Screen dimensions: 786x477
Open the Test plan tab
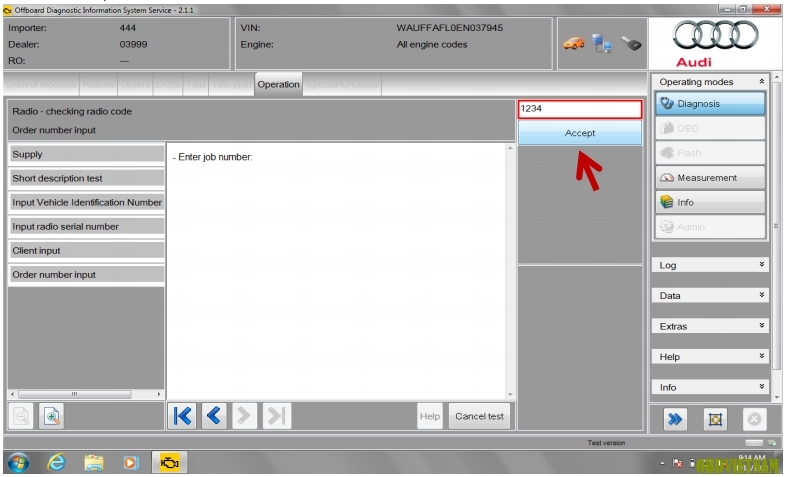[x=232, y=84]
